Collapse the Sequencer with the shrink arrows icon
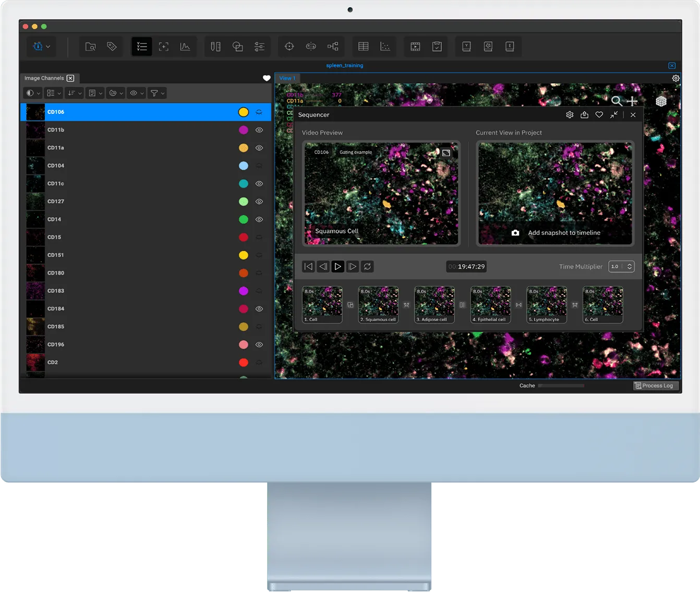 pos(614,115)
